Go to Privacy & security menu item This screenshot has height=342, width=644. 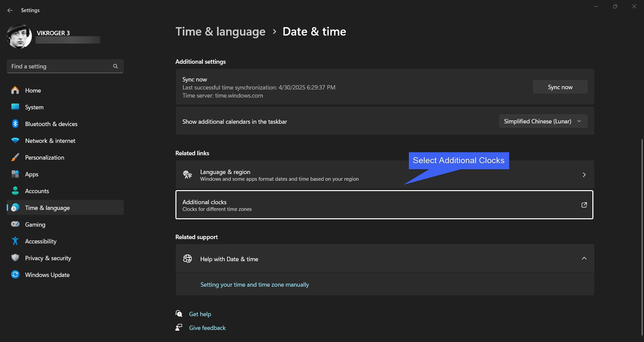pos(48,258)
